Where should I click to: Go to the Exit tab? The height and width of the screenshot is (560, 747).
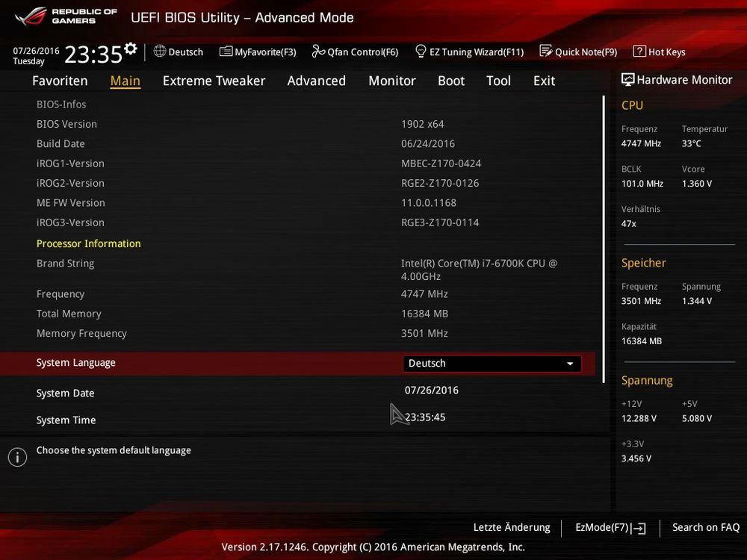544,81
